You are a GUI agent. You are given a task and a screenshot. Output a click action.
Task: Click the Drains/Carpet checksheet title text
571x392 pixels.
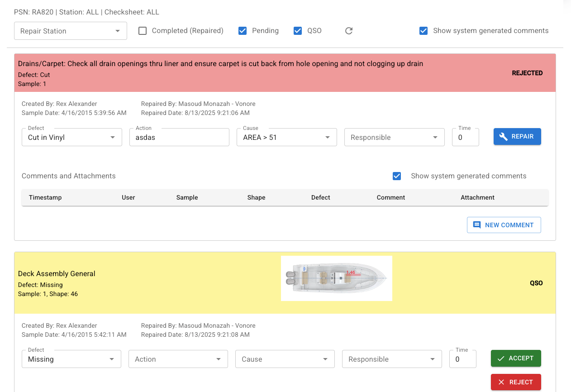tap(220, 64)
